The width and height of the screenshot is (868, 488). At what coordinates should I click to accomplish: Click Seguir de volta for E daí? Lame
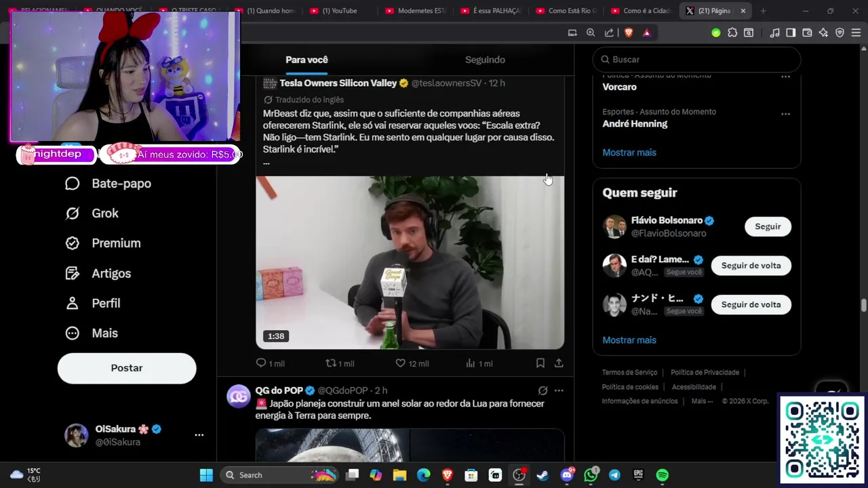coord(751,266)
